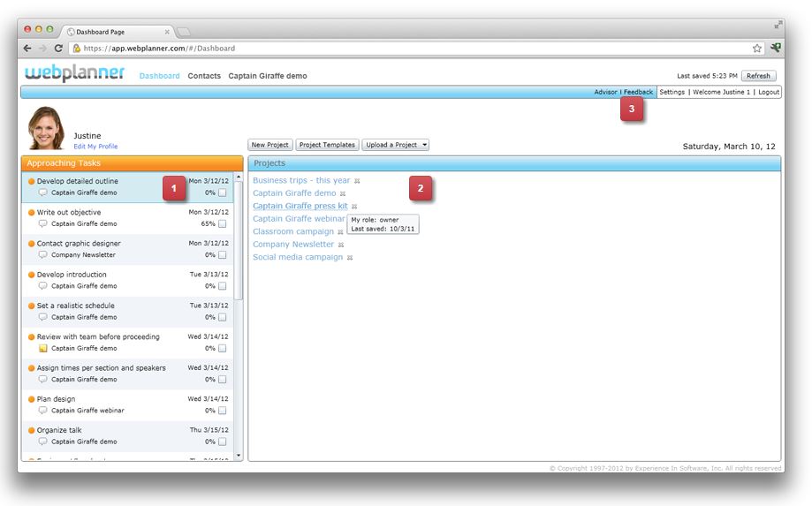Go to the Dashboard tab
812x506 pixels.
click(x=160, y=76)
